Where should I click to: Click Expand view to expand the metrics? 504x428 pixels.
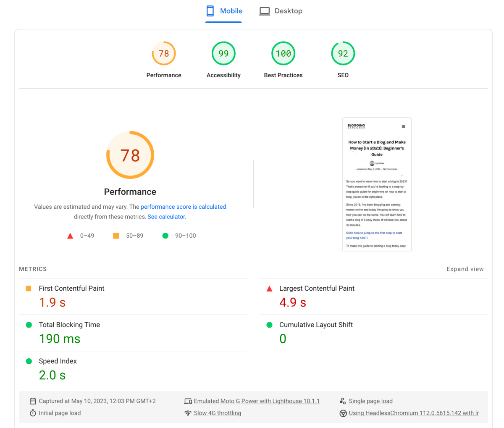pos(465,269)
